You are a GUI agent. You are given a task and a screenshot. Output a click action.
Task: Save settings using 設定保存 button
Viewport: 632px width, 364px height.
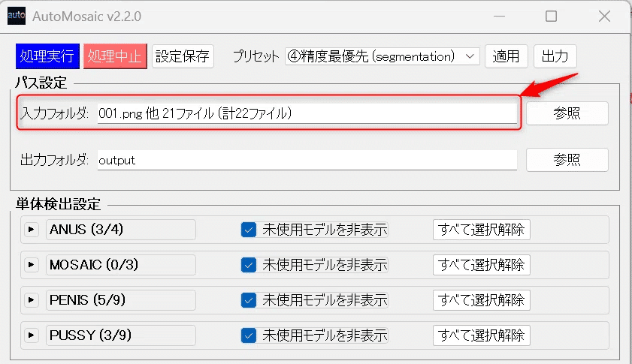coord(183,56)
